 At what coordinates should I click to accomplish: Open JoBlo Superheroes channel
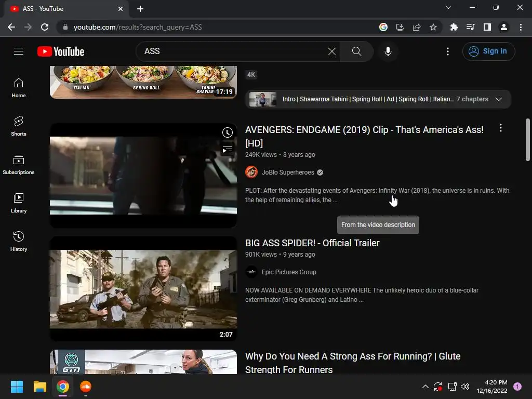pyautogui.click(x=288, y=172)
